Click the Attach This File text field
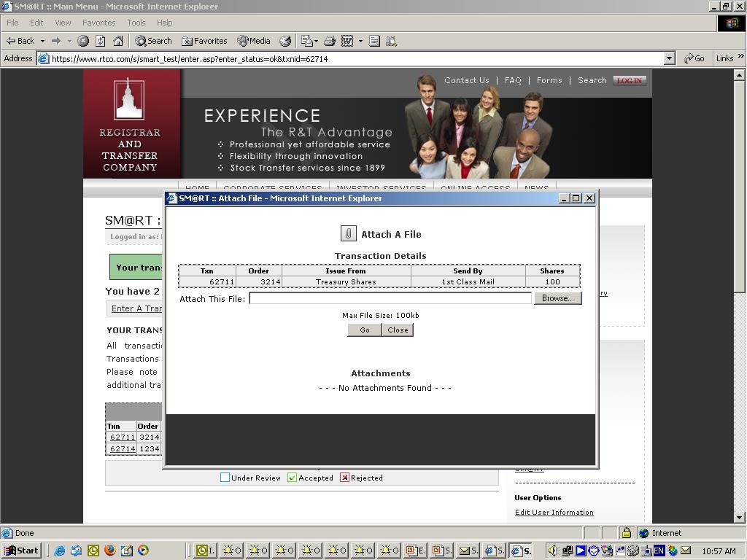 [390, 298]
